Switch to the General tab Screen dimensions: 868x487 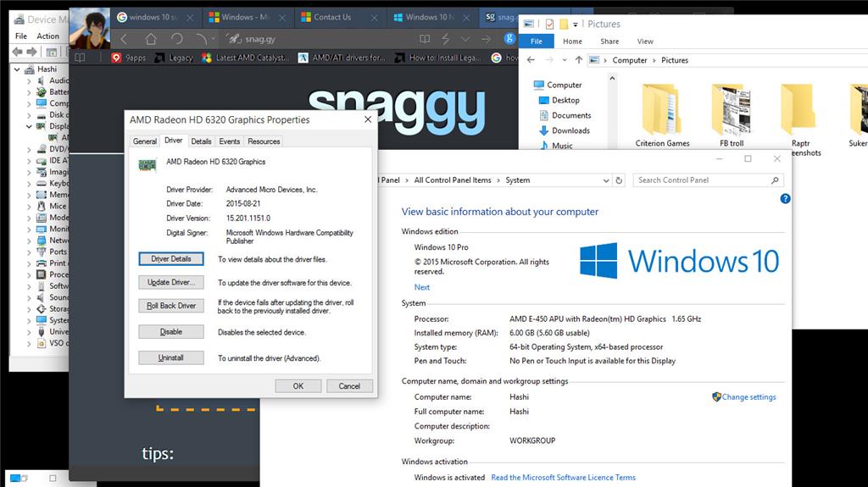coord(144,141)
